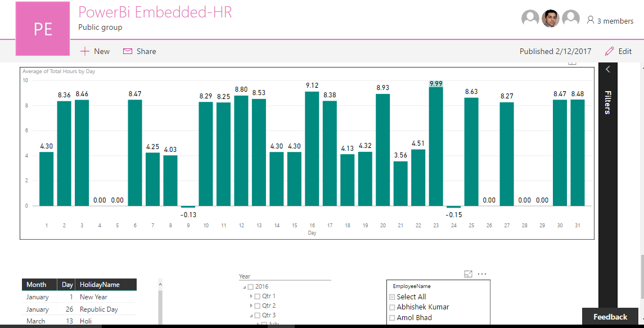Collapse the 2016 tree node

pyautogui.click(x=244, y=287)
